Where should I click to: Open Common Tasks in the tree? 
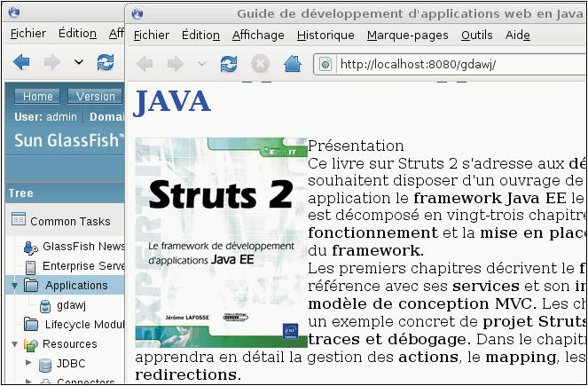[x=69, y=221]
